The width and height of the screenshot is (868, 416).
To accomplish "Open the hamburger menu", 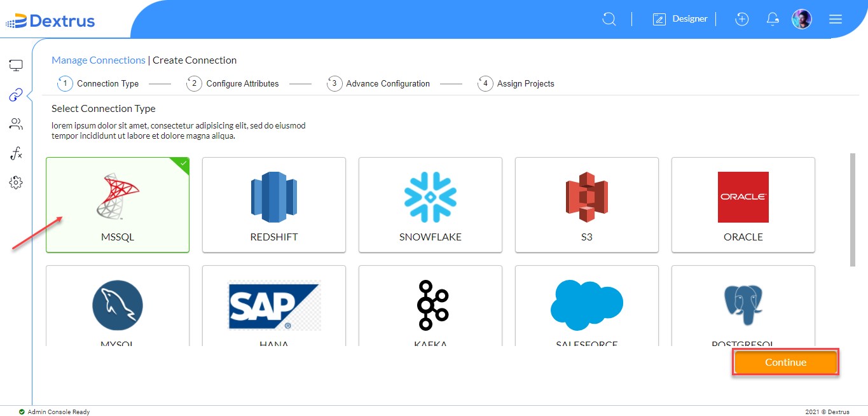I will coord(836,19).
